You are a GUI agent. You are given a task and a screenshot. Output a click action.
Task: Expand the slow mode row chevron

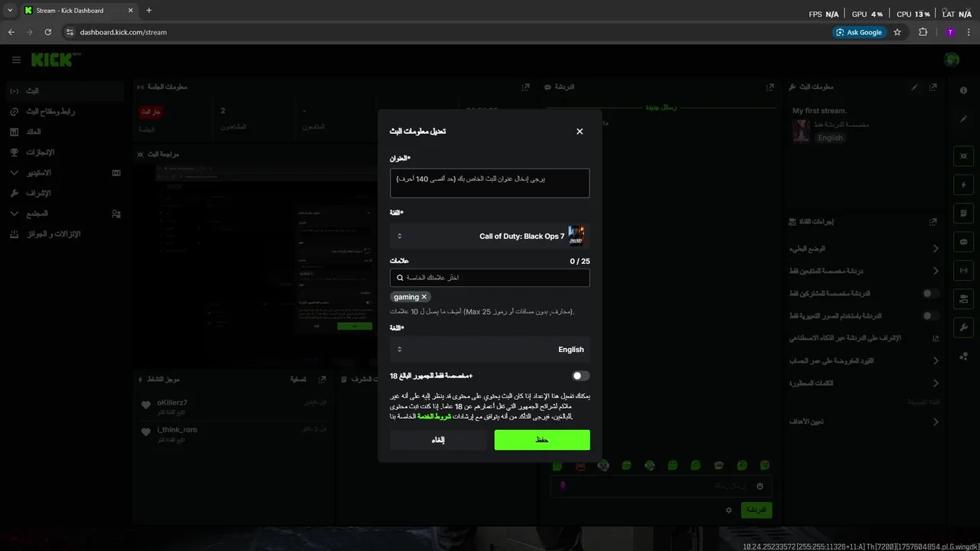click(x=936, y=249)
